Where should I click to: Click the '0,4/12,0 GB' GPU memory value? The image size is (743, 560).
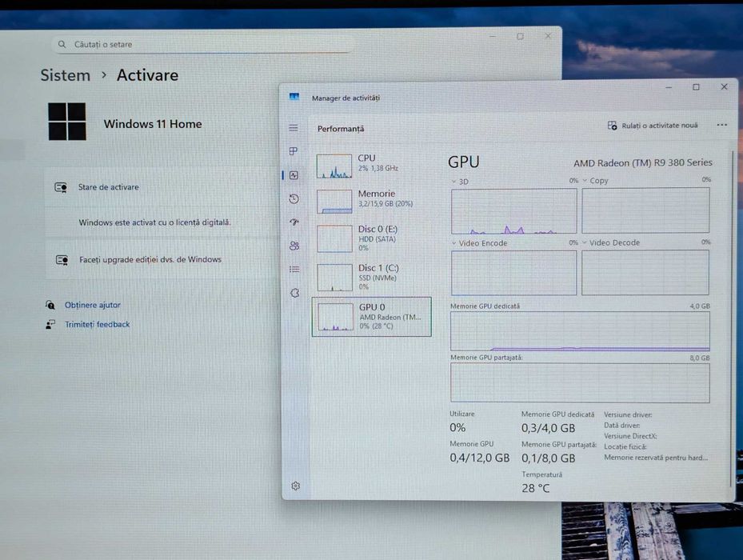coord(480,458)
